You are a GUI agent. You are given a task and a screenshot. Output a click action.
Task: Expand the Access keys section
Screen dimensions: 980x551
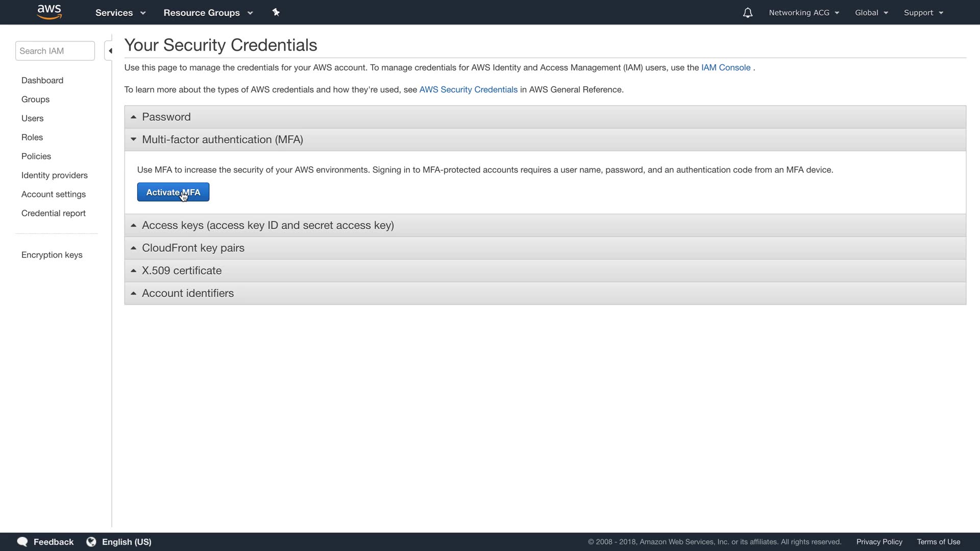click(267, 226)
